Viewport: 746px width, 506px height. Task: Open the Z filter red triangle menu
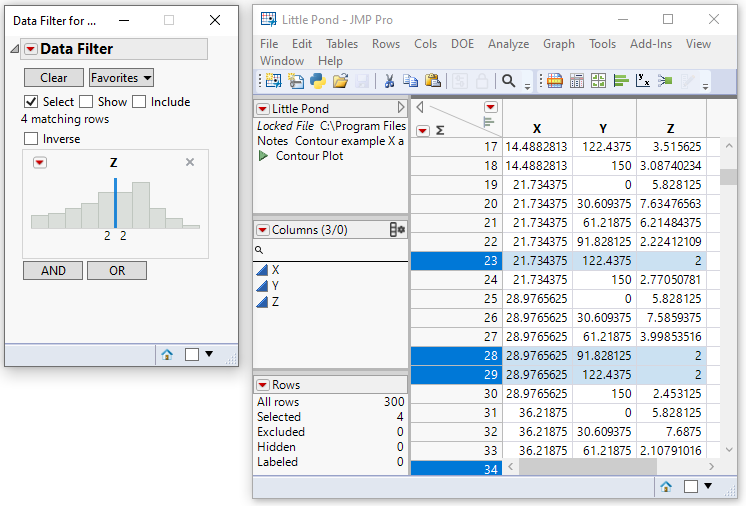(x=40, y=163)
